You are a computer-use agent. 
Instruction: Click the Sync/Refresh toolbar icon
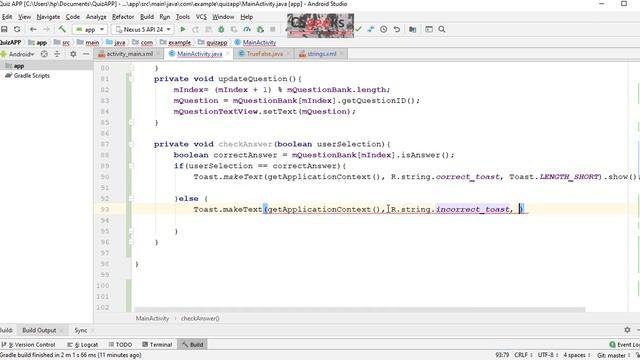(17, 29)
